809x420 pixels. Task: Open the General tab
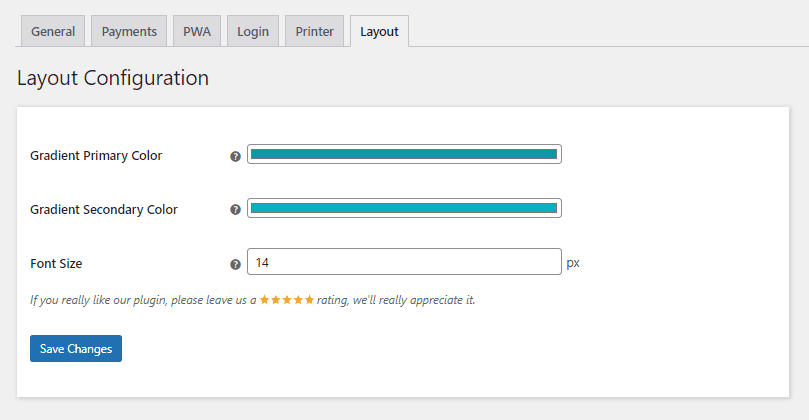53,31
